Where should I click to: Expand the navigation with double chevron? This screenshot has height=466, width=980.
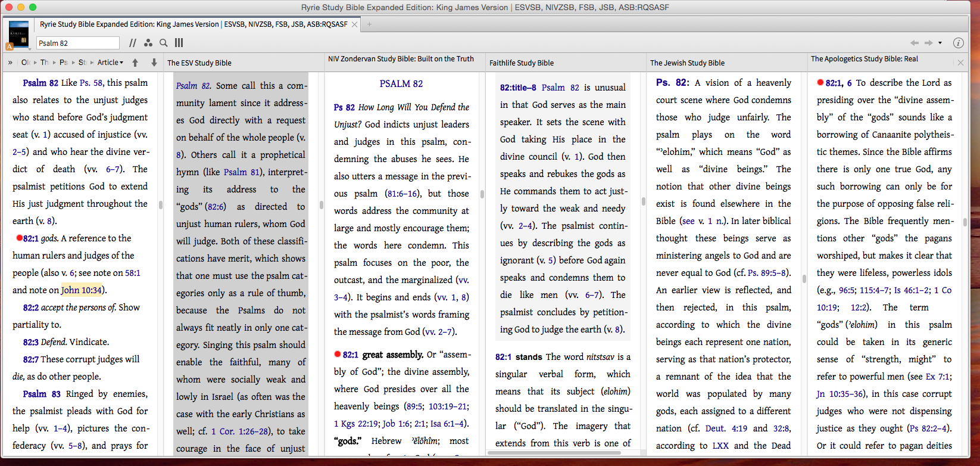[10, 63]
